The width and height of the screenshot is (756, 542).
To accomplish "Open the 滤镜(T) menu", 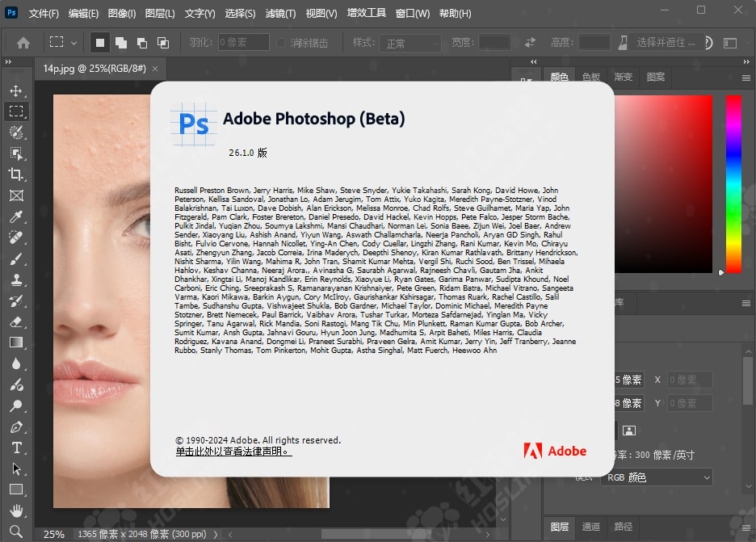I will pyautogui.click(x=281, y=14).
